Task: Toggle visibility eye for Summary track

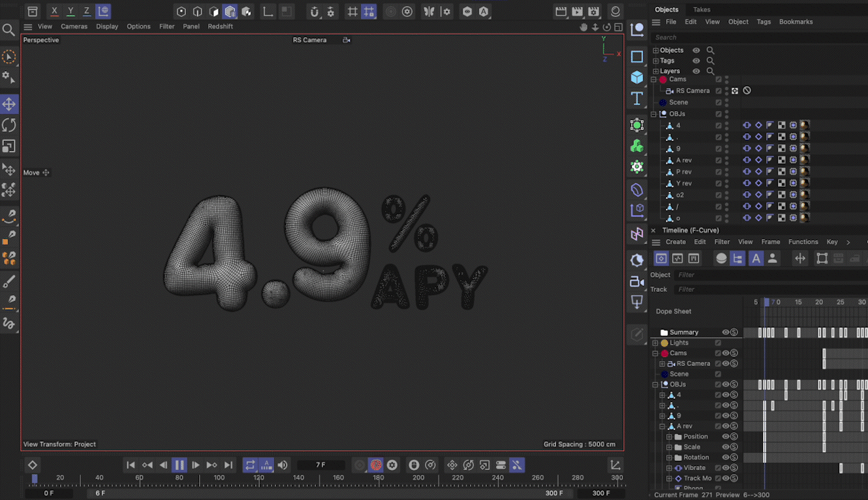Action: [x=726, y=332]
